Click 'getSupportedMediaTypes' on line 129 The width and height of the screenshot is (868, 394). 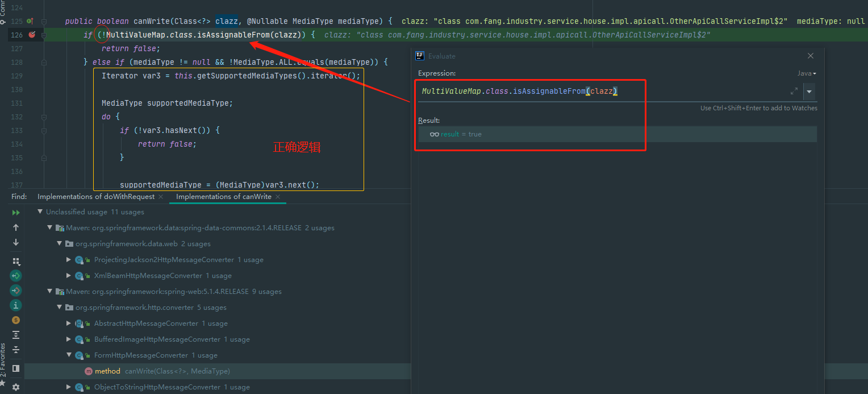[247, 76]
